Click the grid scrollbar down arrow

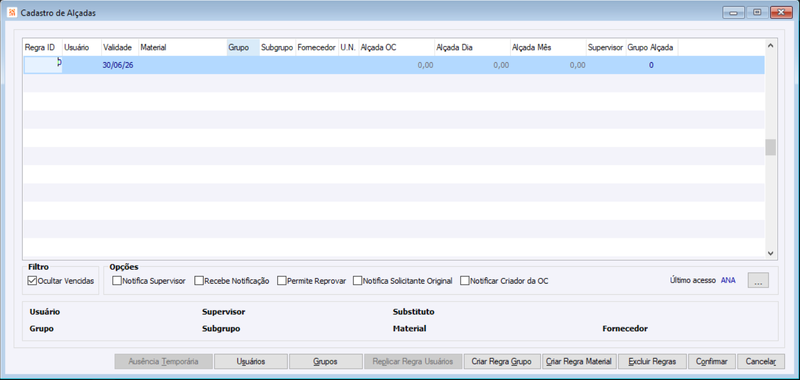pos(770,253)
